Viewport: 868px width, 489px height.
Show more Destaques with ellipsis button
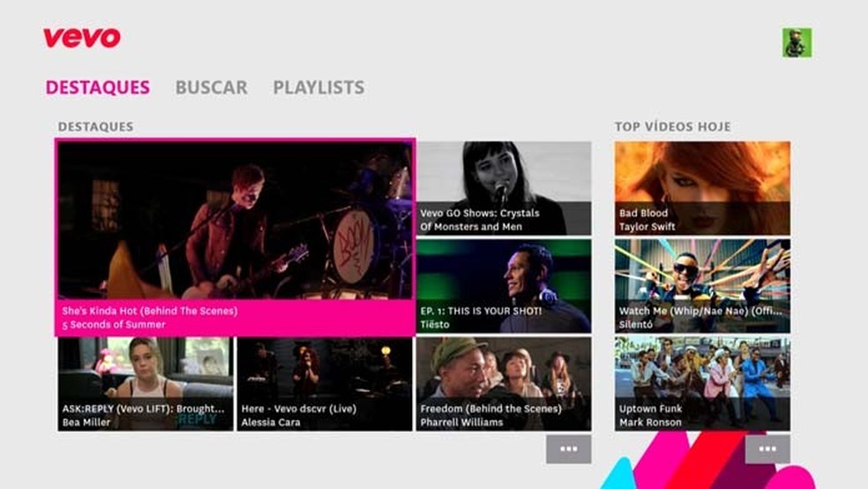pyautogui.click(x=568, y=449)
